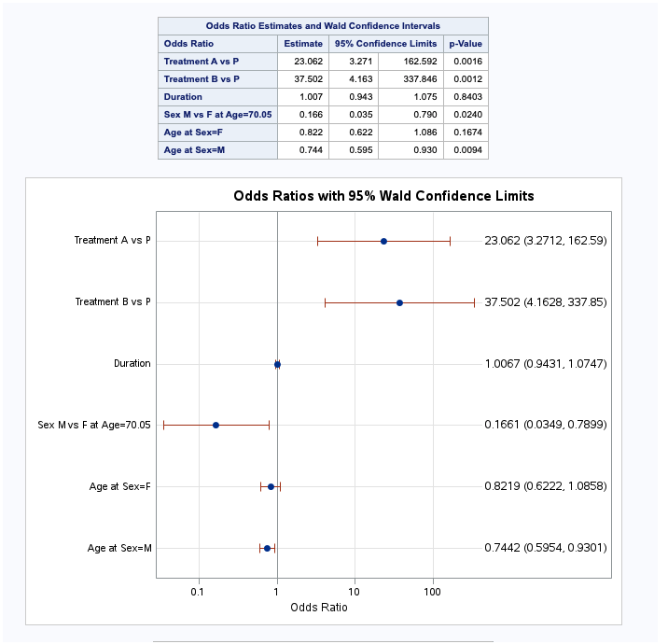Click the Age at Sex=F plot marker
This screenshot has height=644, width=668.
tap(271, 486)
